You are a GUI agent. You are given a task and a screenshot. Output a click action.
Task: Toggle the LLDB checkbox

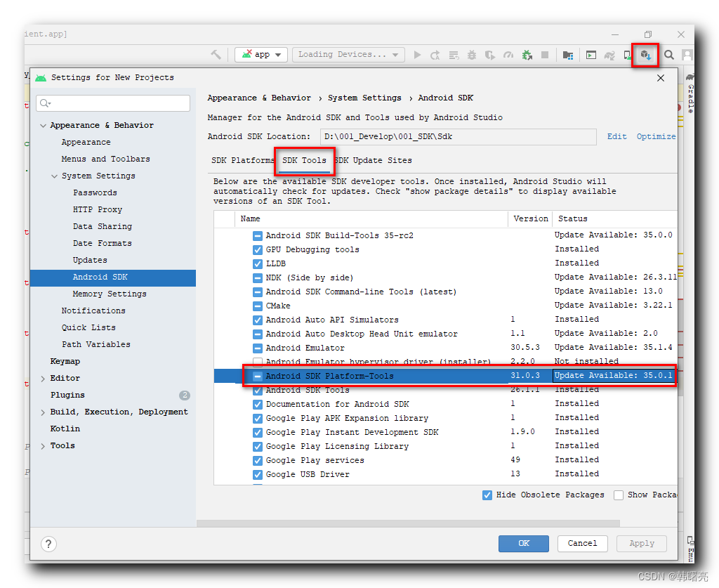(258, 263)
